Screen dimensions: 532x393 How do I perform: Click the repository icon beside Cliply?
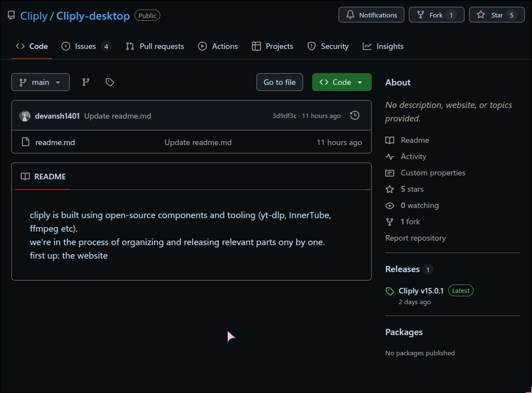pos(11,15)
